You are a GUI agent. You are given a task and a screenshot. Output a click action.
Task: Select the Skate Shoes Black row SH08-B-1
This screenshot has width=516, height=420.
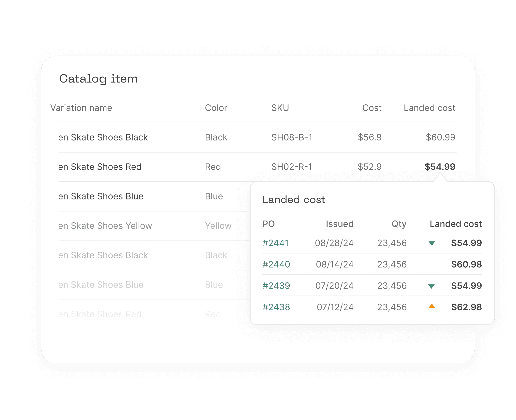pyautogui.click(x=103, y=137)
